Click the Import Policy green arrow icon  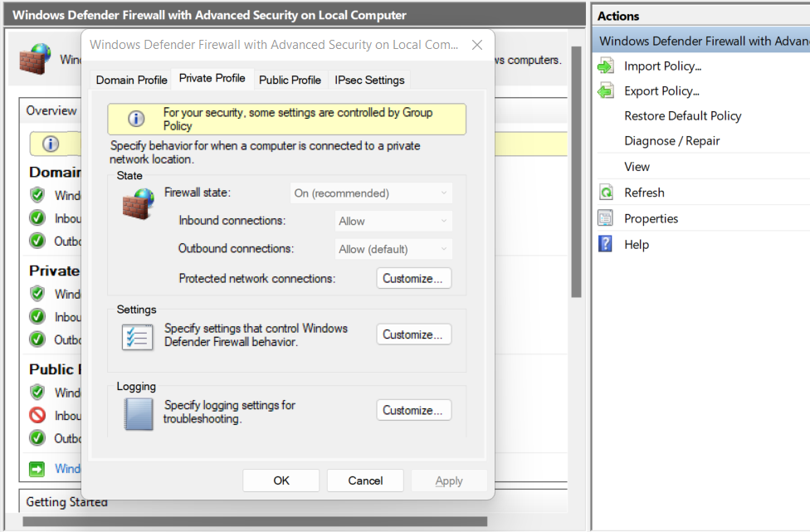(606, 66)
